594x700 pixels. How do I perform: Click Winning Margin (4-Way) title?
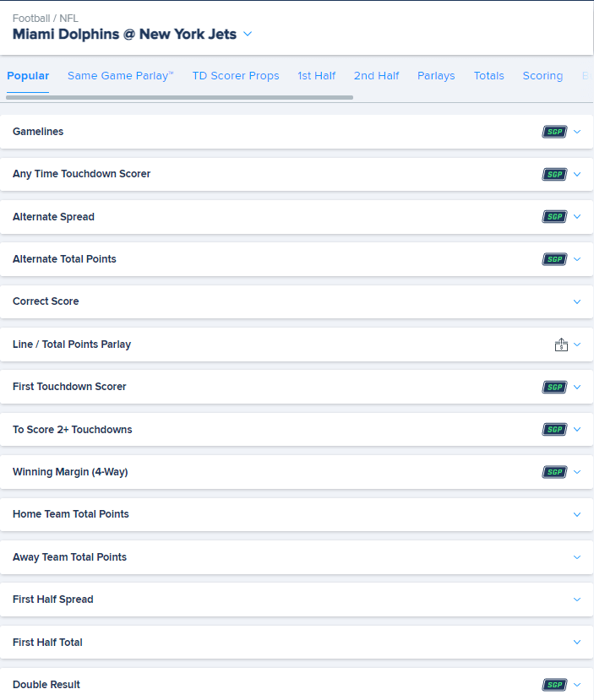pyautogui.click(x=70, y=472)
